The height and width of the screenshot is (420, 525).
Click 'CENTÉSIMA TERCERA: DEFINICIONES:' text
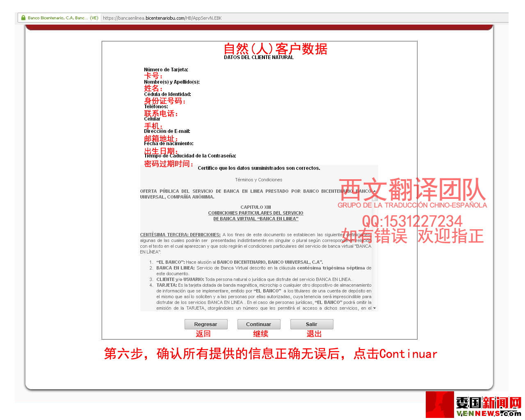coord(180,235)
